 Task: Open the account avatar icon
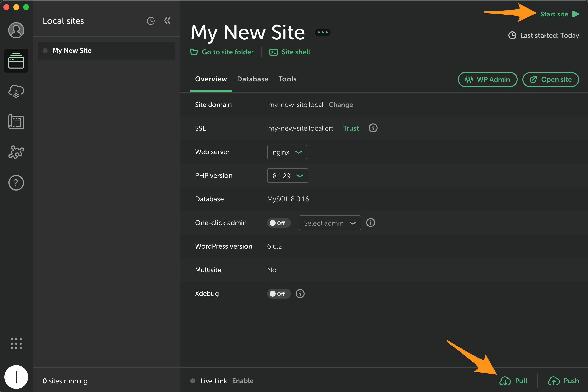[x=16, y=30]
